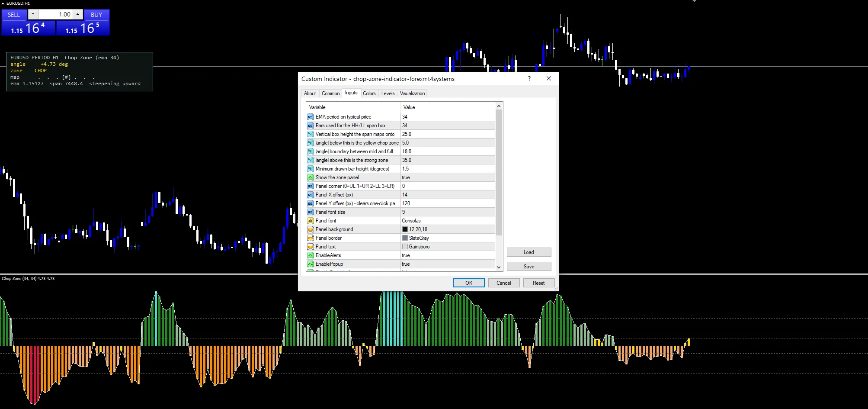Click the SELL button in one-click panel
The width and height of the screenshot is (868, 409).
(14, 15)
